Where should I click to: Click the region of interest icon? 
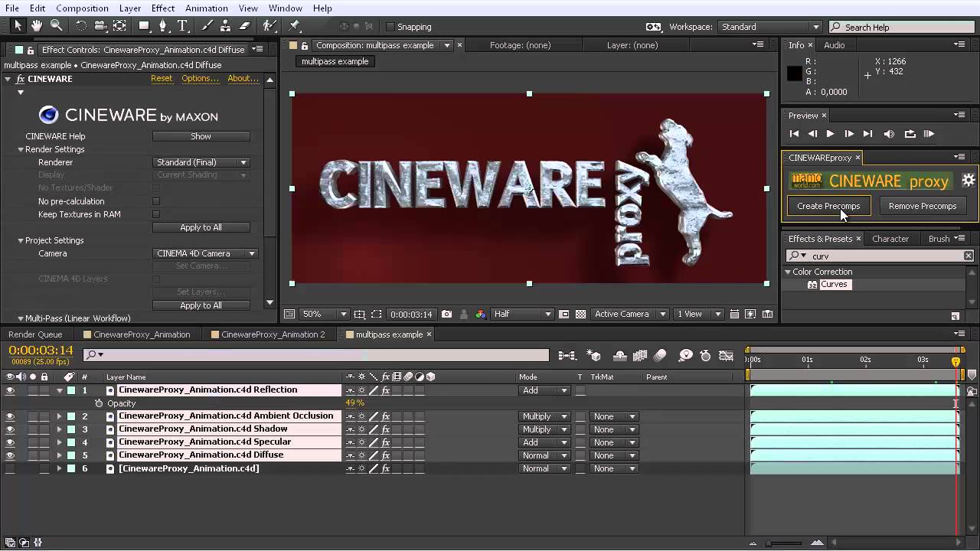coord(376,314)
